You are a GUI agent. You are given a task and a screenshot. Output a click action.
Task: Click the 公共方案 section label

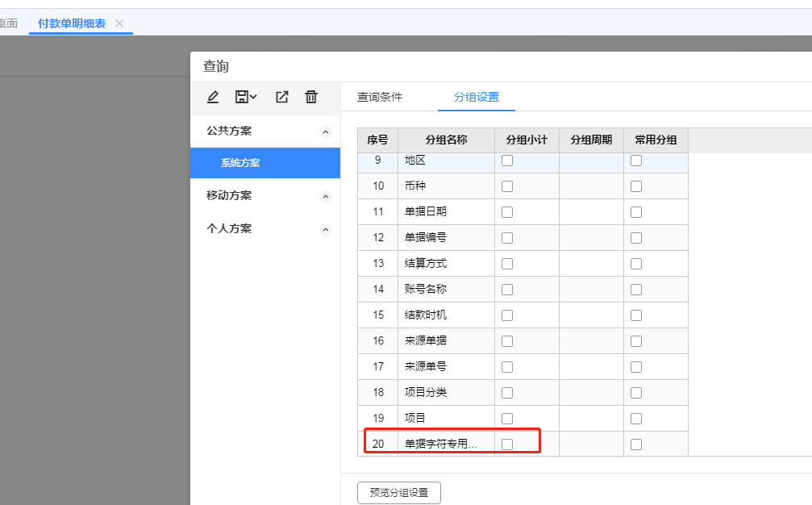[x=229, y=131]
